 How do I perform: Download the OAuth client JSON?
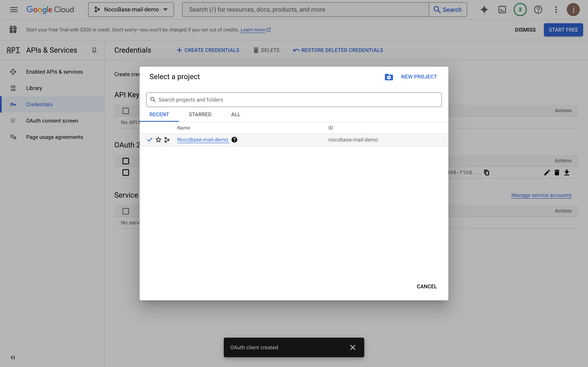[567, 172]
